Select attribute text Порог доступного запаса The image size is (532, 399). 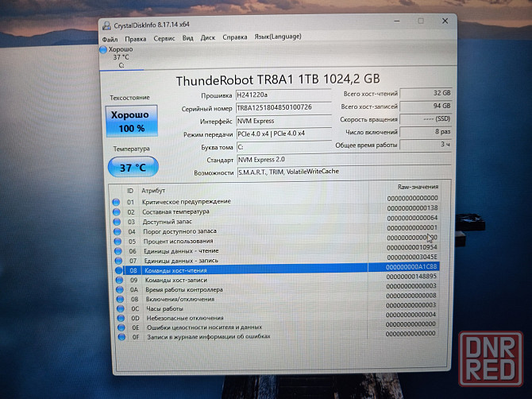179,231
